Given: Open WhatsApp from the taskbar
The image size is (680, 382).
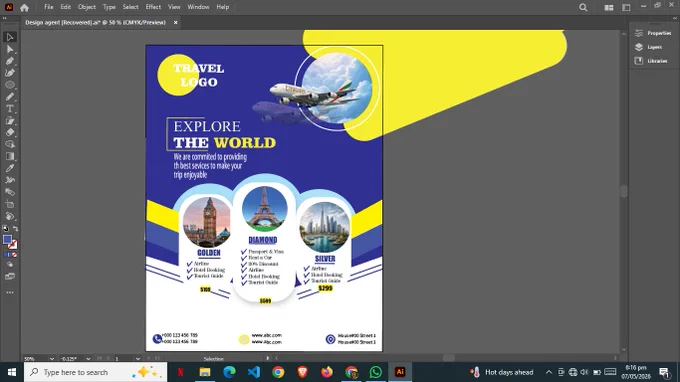Looking at the screenshot, I should coord(376,372).
